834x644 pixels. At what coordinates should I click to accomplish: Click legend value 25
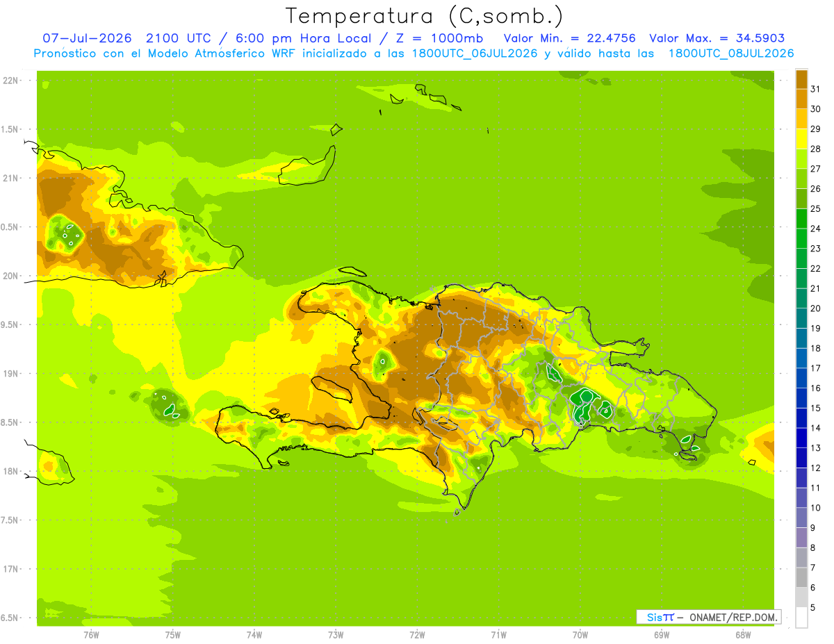pyautogui.click(x=815, y=208)
